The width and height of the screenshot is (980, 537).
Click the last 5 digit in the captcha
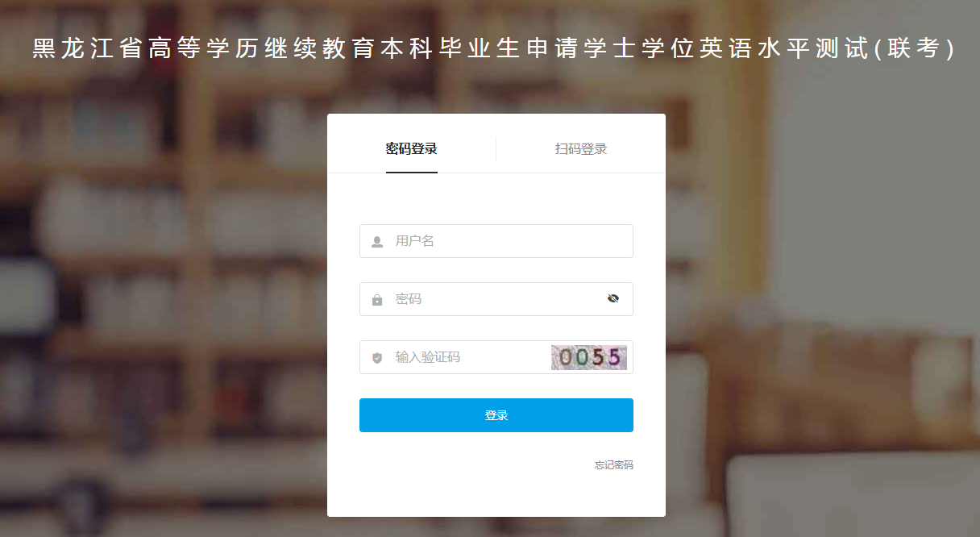click(616, 357)
